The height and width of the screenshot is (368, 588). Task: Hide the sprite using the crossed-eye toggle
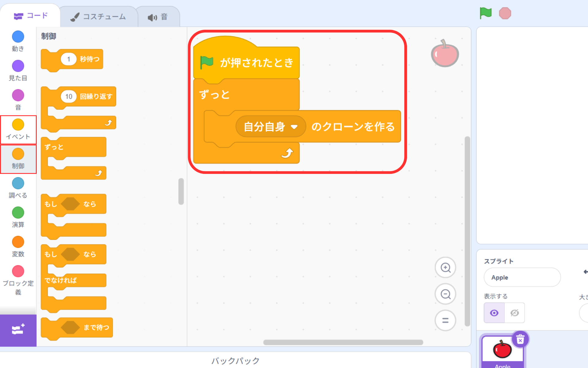tap(514, 313)
